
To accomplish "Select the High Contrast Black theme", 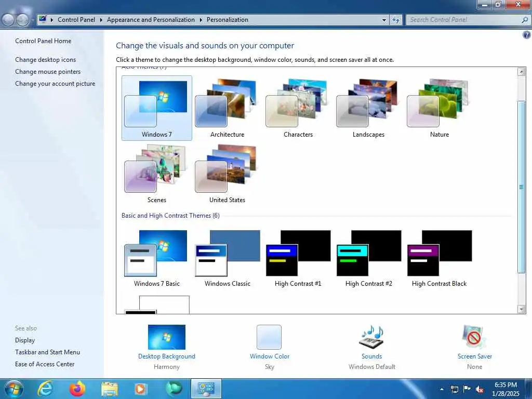I will tap(439, 259).
